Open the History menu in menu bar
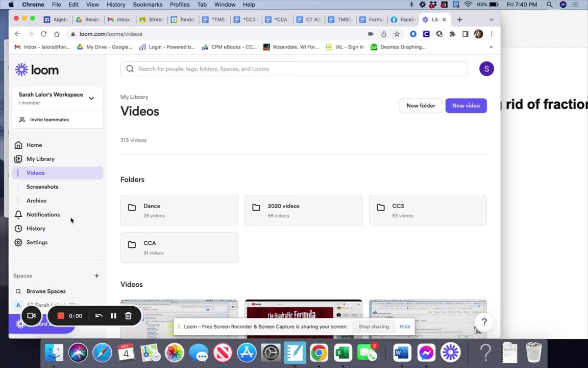 point(116,5)
